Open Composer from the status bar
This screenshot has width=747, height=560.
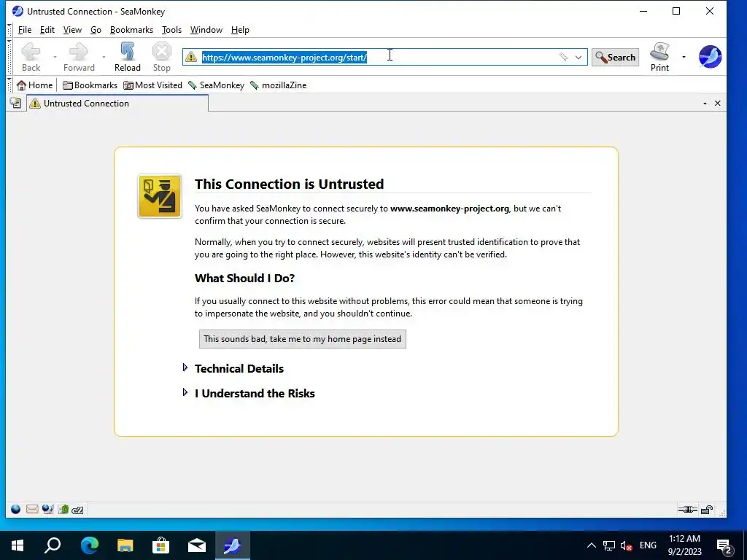point(47,510)
